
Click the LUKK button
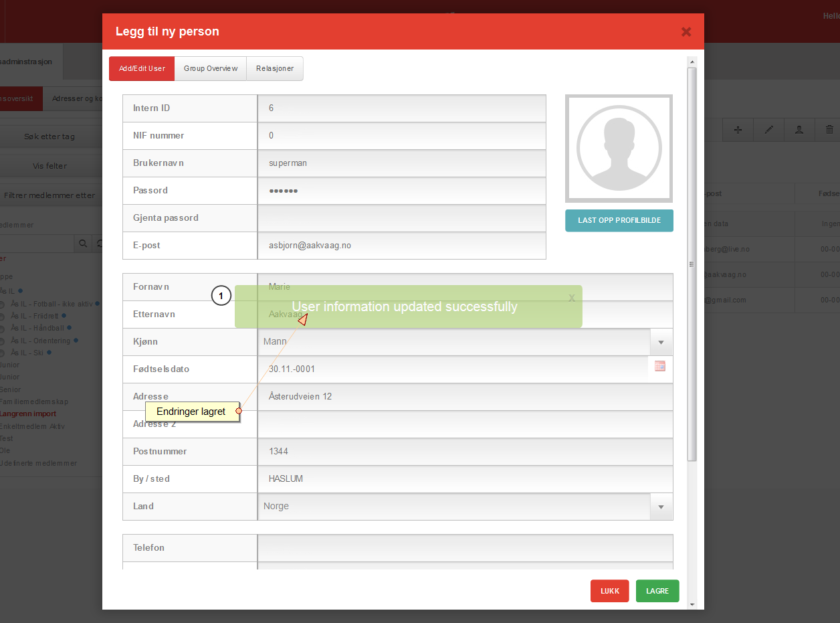610,591
